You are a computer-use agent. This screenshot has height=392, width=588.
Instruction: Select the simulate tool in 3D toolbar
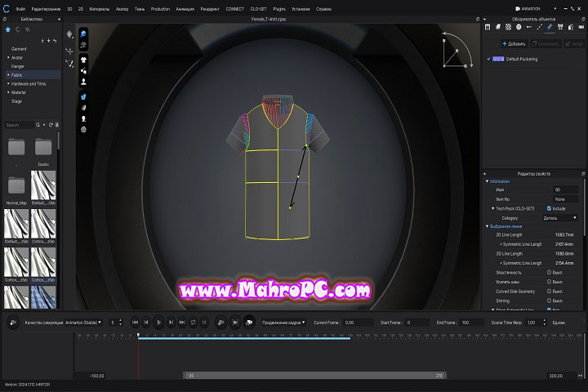[x=69, y=35]
